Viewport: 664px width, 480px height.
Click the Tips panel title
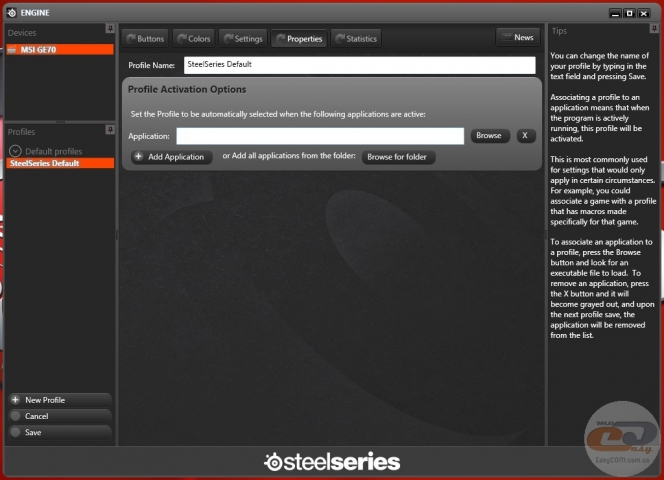pyautogui.click(x=559, y=31)
